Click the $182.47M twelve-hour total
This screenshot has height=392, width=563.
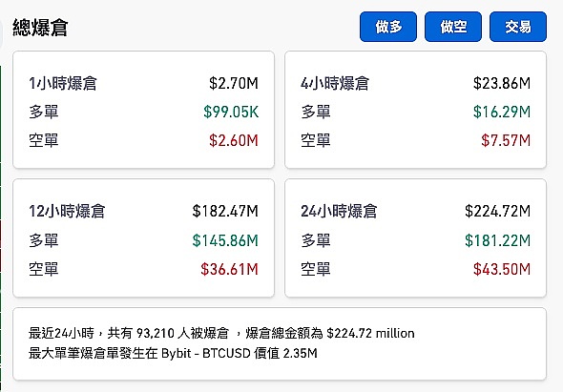(225, 211)
